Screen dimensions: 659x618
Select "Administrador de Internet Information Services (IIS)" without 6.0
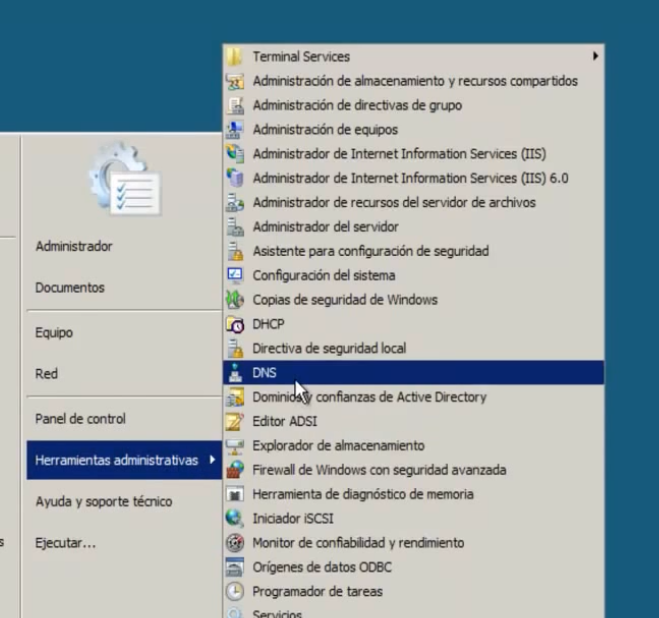[x=399, y=153]
